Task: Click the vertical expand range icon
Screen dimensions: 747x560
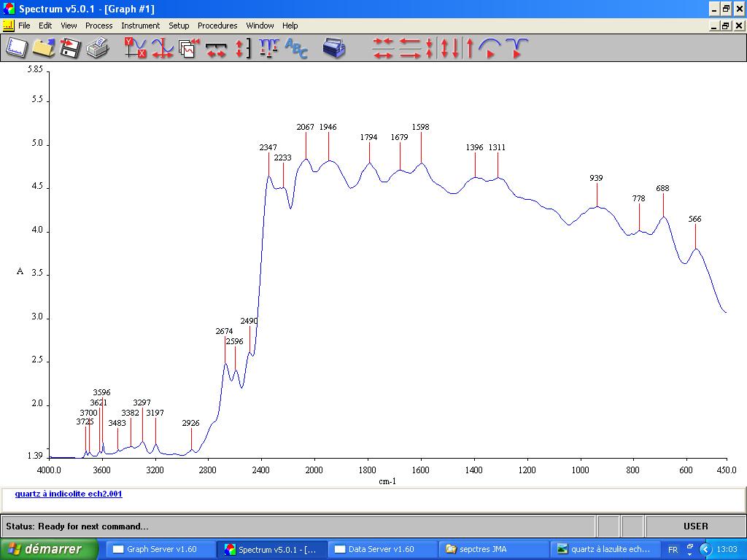Action: [242, 48]
